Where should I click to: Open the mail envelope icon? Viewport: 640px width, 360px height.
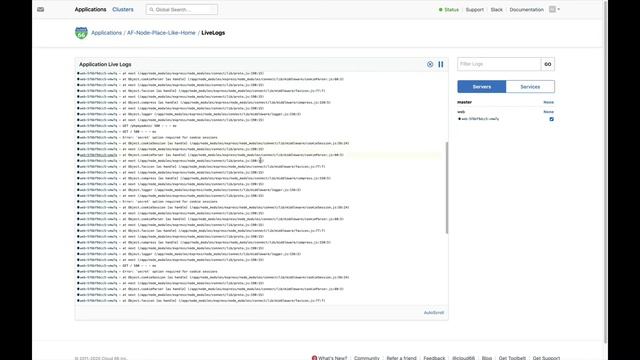pos(40,9)
